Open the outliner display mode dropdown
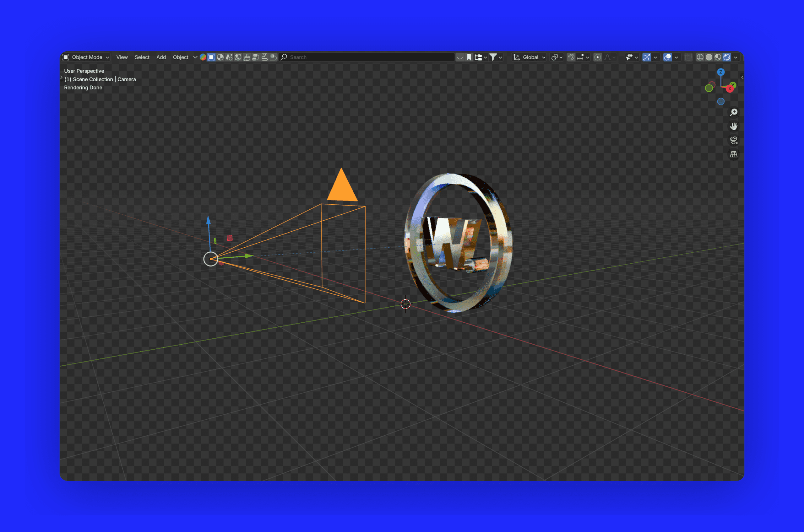 481,57
